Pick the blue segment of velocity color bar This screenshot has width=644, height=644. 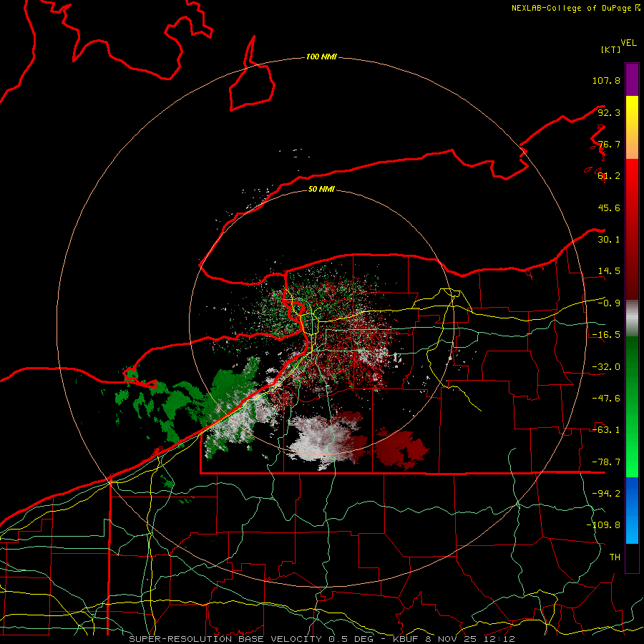click(x=632, y=510)
